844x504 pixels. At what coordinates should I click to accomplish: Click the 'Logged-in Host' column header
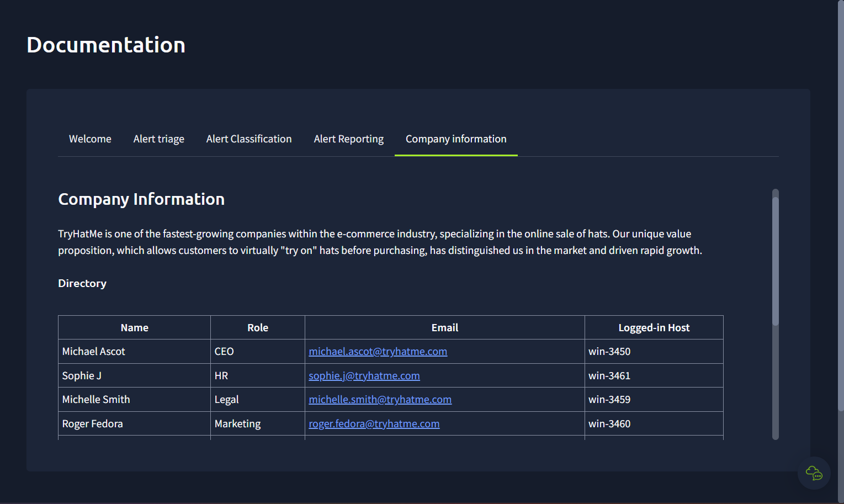(x=654, y=328)
